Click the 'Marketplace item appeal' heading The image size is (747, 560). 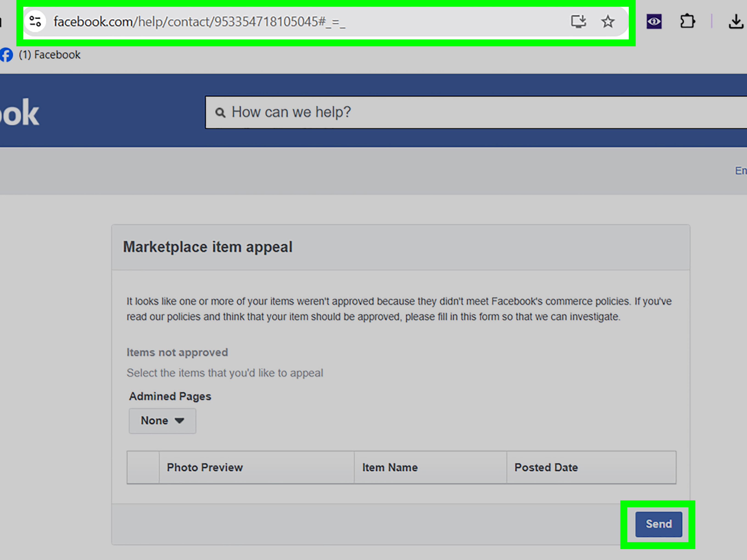[x=208, y=247]
